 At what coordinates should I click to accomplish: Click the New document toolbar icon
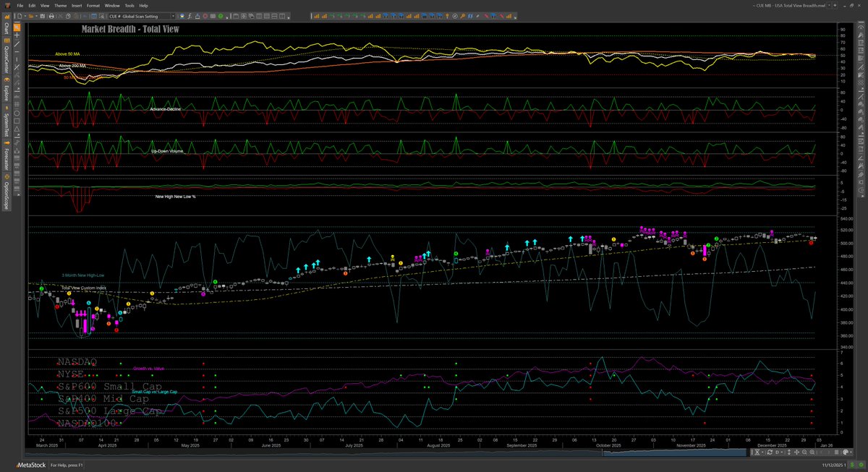(x=20, y=16)
